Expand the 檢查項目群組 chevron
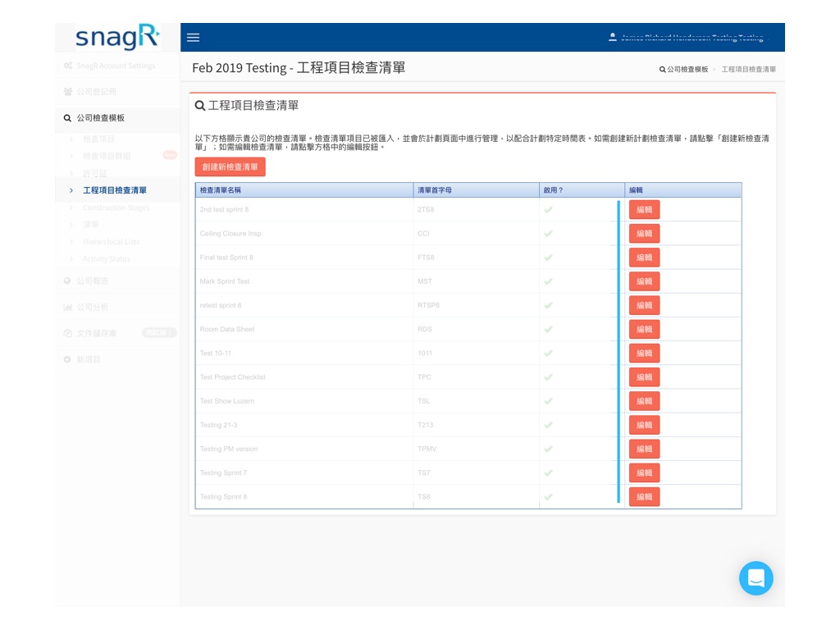The height and width of the screenshot is (630, 840). [x=71, y=156]
